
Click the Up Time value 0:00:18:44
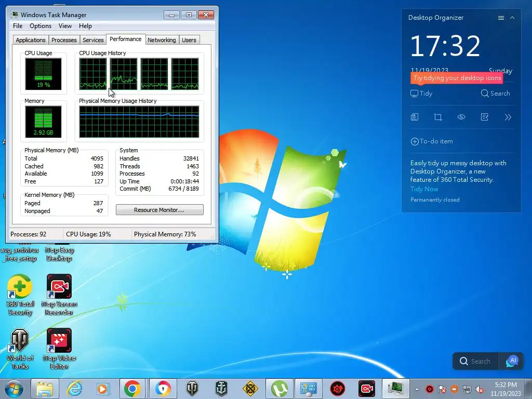coord(184,181)
